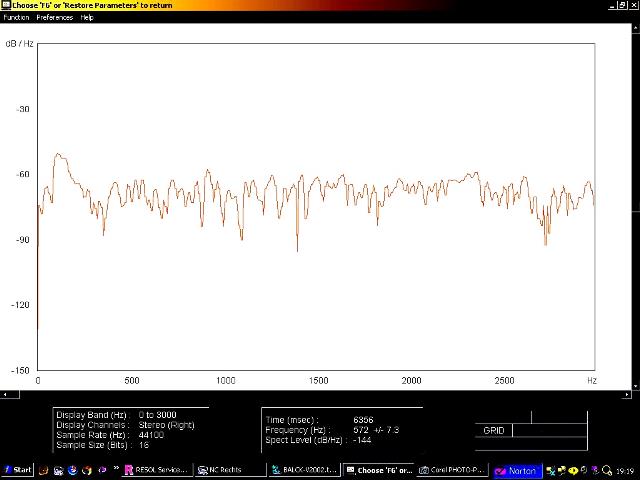Click the application icon in the title bar

6,5
